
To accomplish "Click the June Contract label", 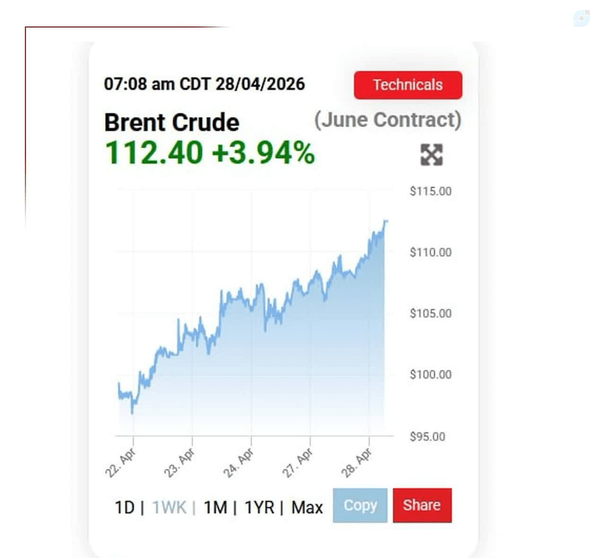I will (x=388, y=120).
